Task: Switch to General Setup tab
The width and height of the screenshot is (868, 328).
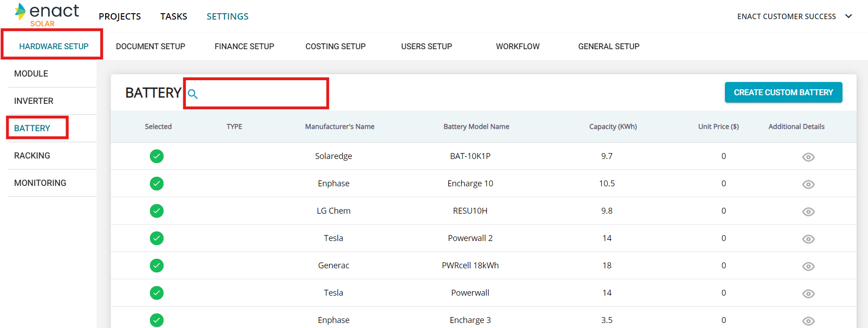Action: [x=609, y=46]
